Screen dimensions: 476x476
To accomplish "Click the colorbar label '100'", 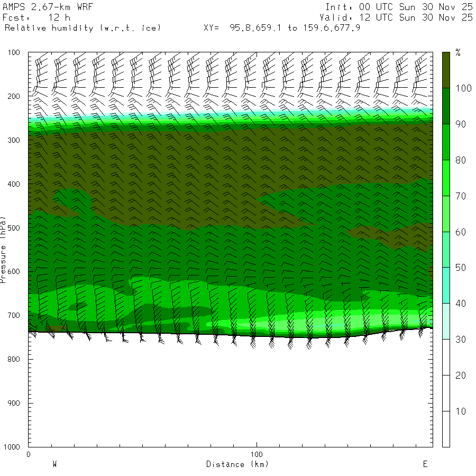I will tap(463, 88).
